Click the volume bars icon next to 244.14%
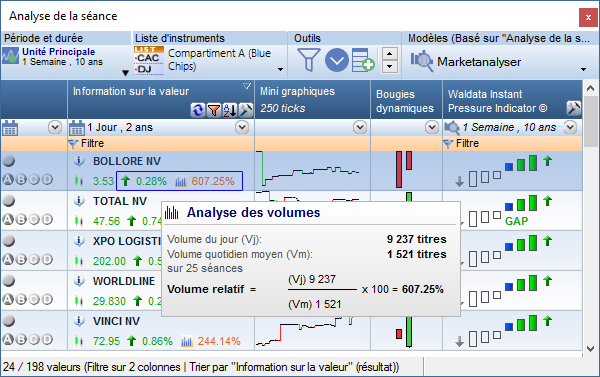This screenshot has height=377, width=600. [x=187, y=341]
